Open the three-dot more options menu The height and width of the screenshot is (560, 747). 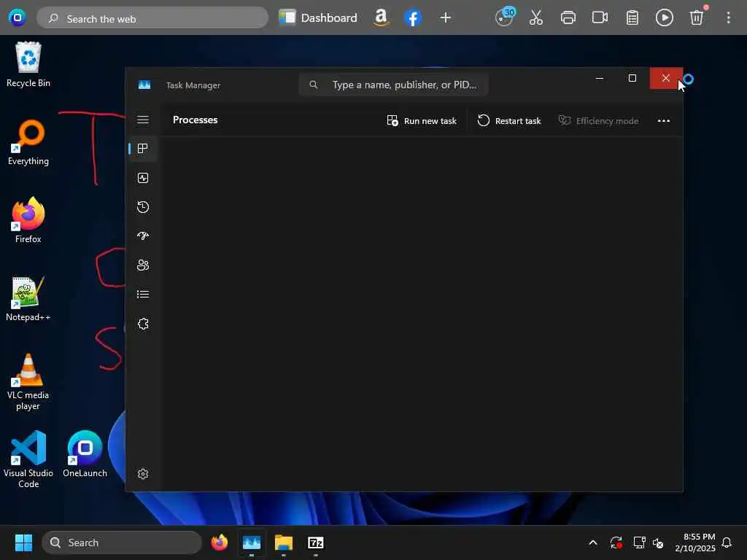click(664, 121)
